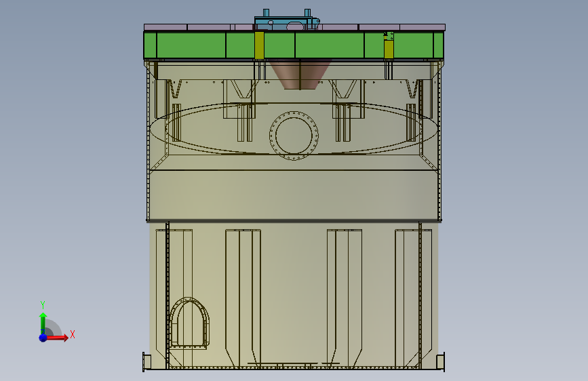Click the red X axis arrow of triad
This screenshot has height=381, width=588.
pos(58,338)
